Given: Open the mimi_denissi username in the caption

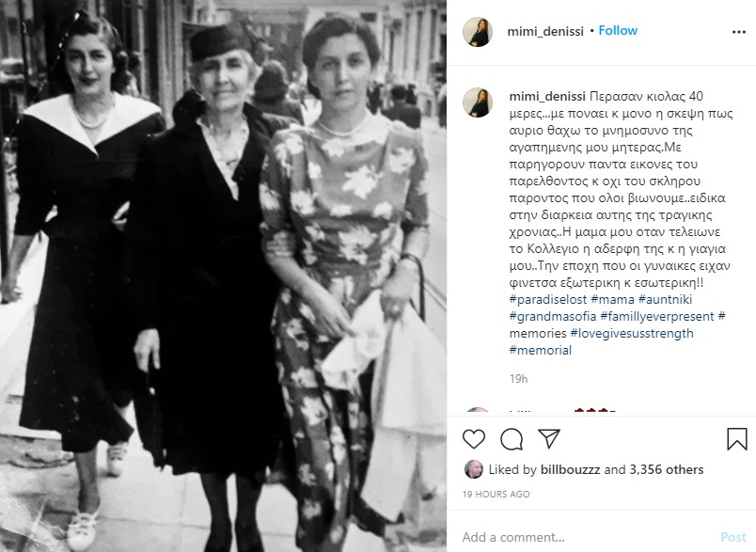Looking at the screenshot, I should pos(547,97).
